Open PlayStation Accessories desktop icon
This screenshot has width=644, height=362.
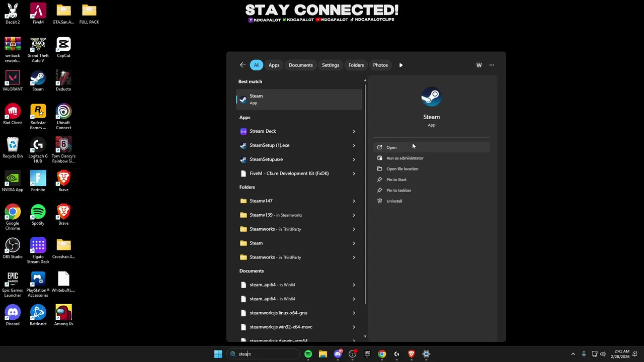pyautogui.click(x=38, y=285)
